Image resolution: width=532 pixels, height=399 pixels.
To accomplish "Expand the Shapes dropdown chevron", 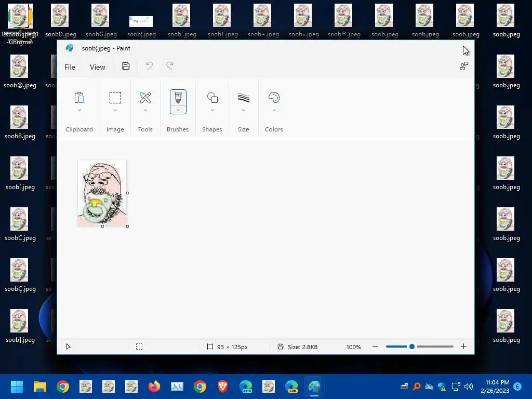I will pyautogui.click(x=212, y=110).
